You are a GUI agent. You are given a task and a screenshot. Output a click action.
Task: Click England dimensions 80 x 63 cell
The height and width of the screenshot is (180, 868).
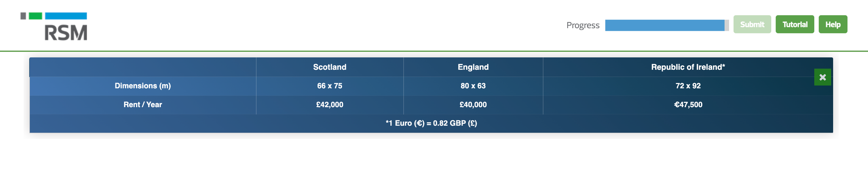(473, 86)
